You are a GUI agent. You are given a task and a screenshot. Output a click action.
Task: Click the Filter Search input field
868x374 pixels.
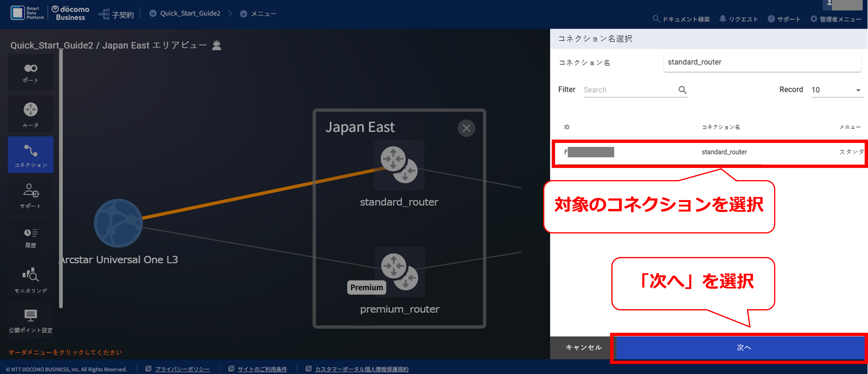click(629, 90)
